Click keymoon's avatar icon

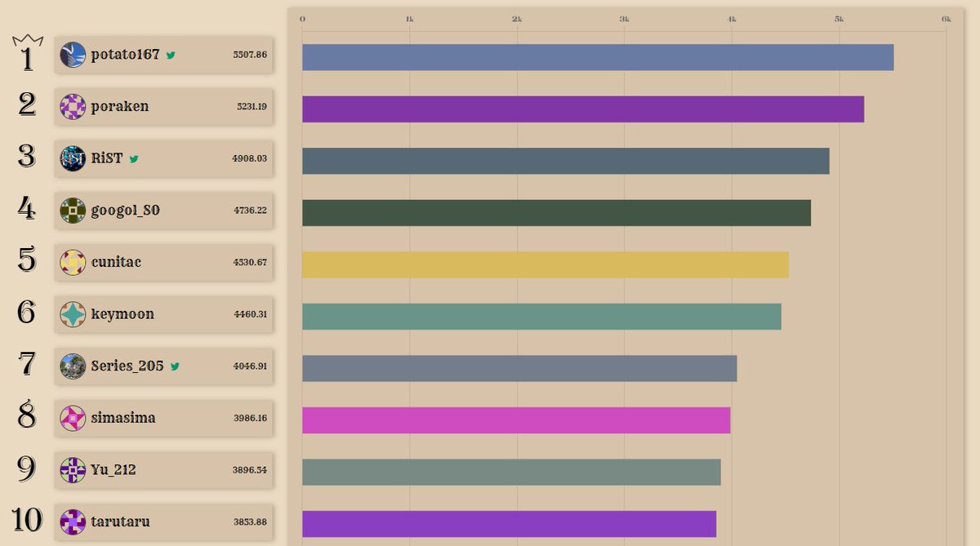(73, 314)
